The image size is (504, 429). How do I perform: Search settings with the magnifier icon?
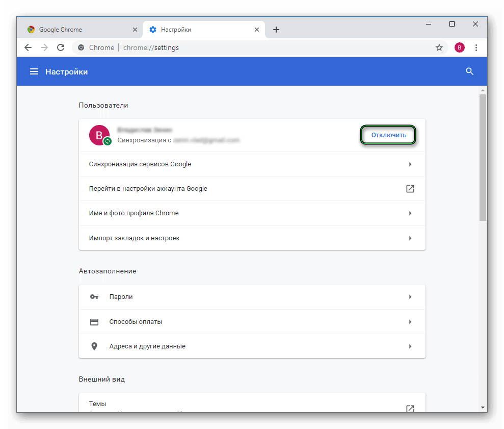[x=470, y=71]
